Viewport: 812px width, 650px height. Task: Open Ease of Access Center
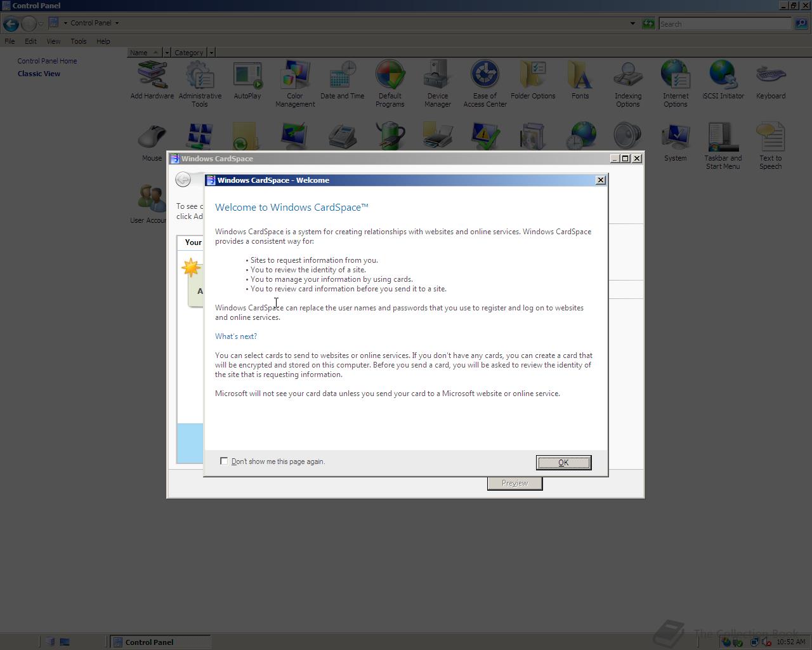coord(485,84)
